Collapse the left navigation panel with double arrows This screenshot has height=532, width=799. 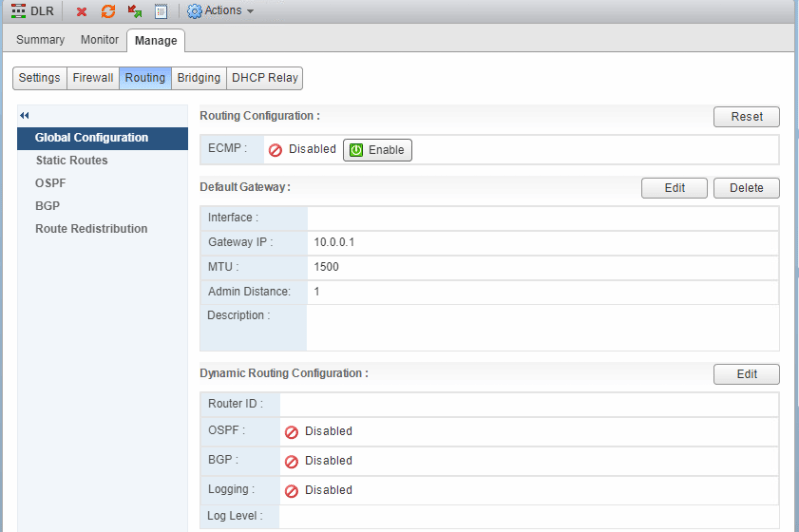click(x=25, y=116)
